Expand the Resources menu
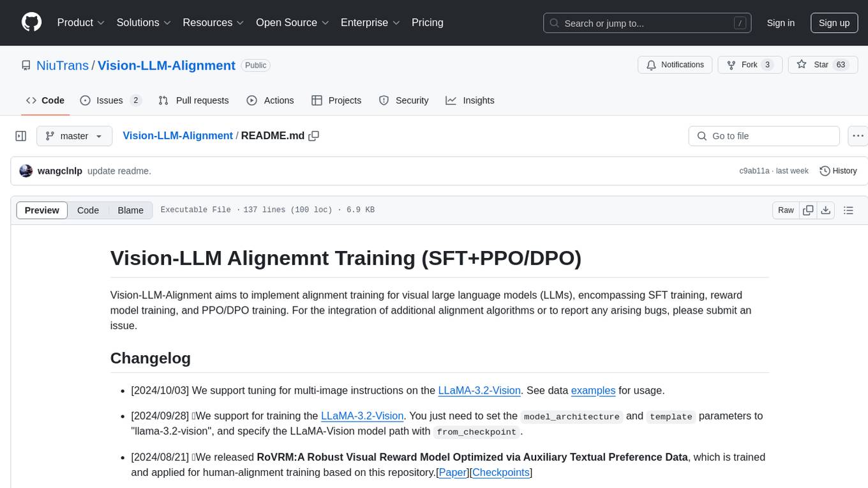The height and width of the screenshot is (488, 868). click(x=213, y=22)
